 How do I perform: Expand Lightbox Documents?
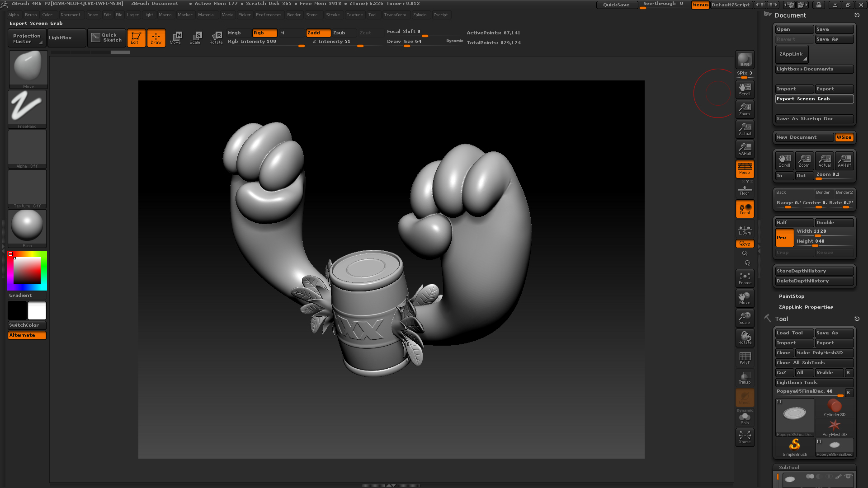point(814,69)
